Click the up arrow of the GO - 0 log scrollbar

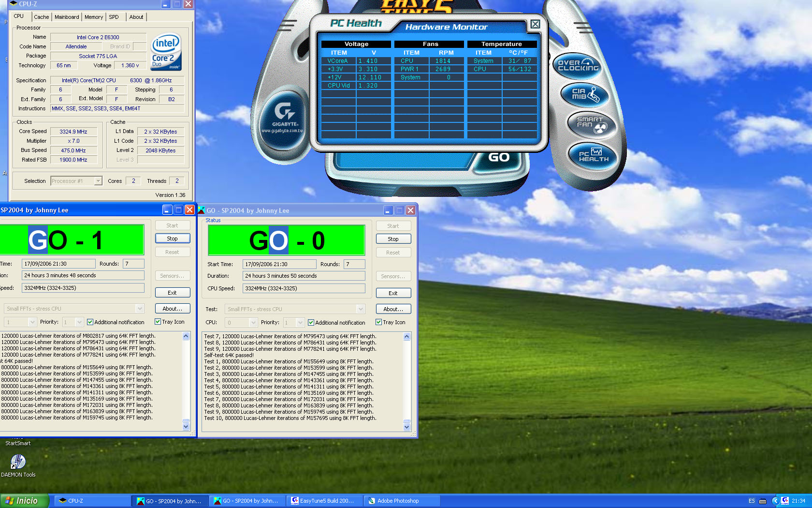point(406,336)
